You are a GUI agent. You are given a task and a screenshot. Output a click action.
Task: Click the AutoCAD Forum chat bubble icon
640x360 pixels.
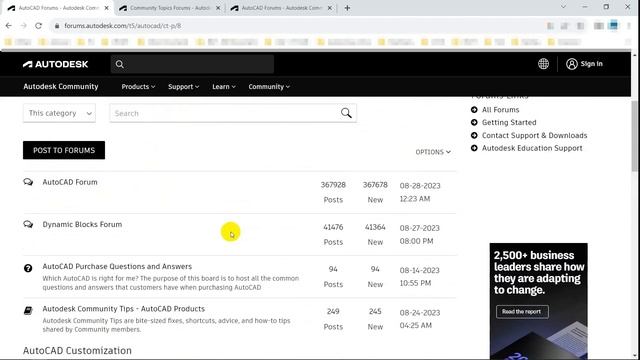[28, 182]
